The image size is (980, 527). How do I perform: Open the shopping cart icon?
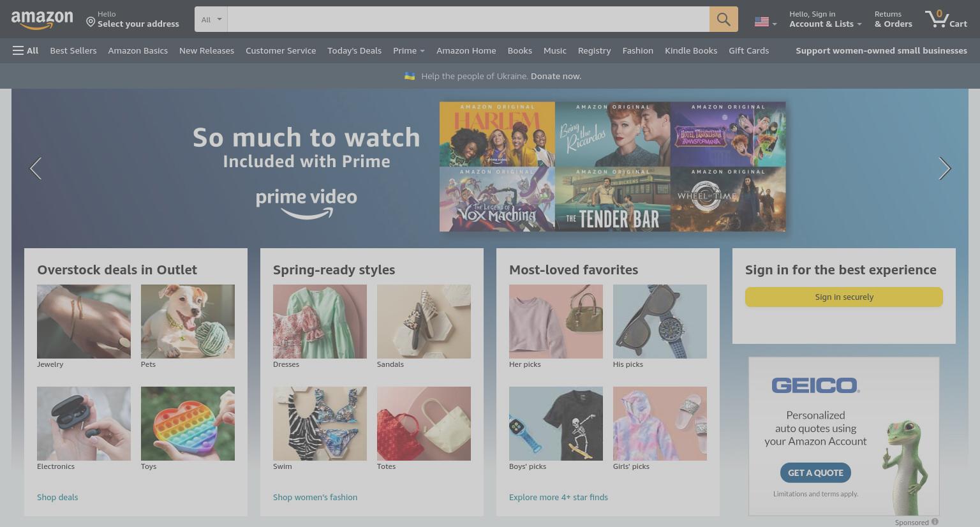click(x=936, y=19)
